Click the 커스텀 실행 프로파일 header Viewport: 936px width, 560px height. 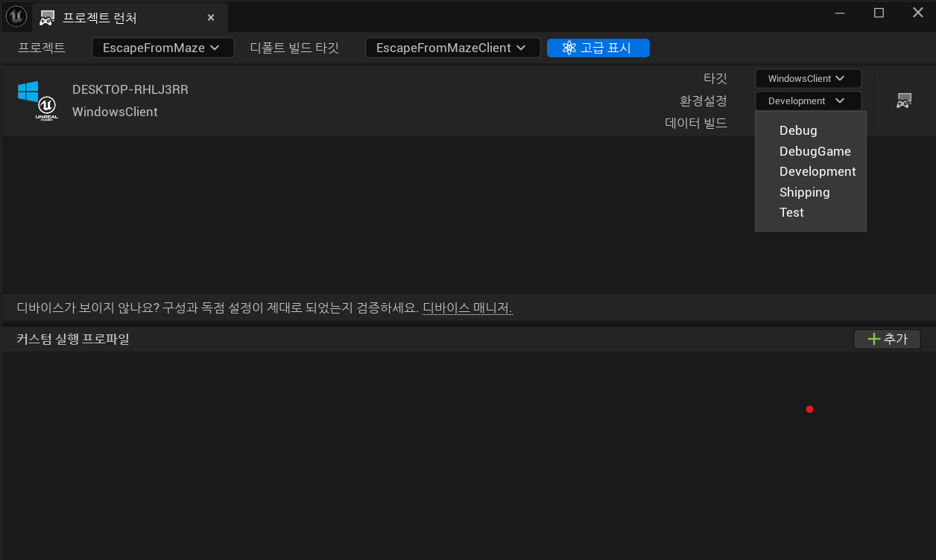pyautogui.click(x=73, y=339)
